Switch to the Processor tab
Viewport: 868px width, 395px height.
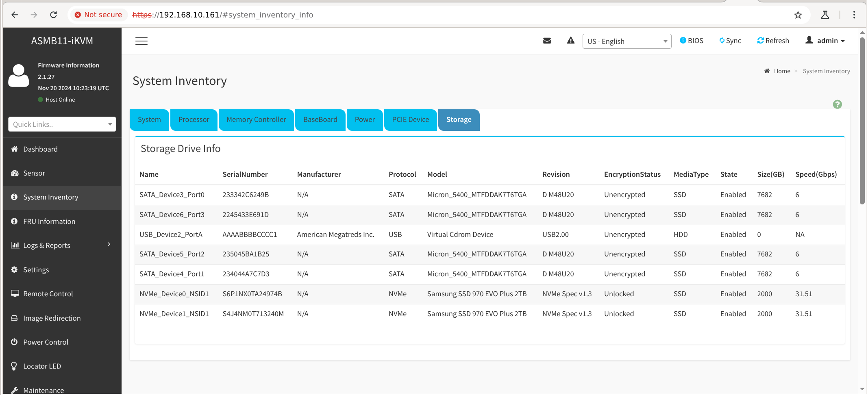(194, 120)
